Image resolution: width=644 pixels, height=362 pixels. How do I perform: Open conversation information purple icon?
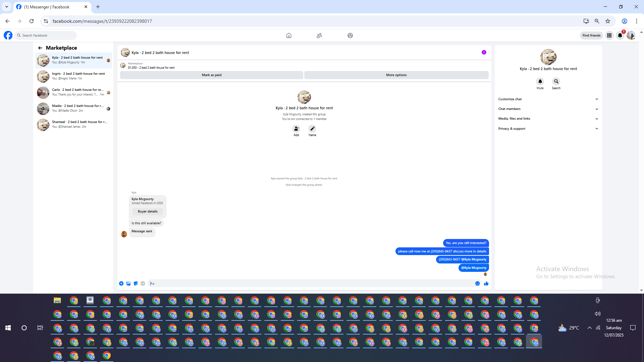(x=484, y=52)
